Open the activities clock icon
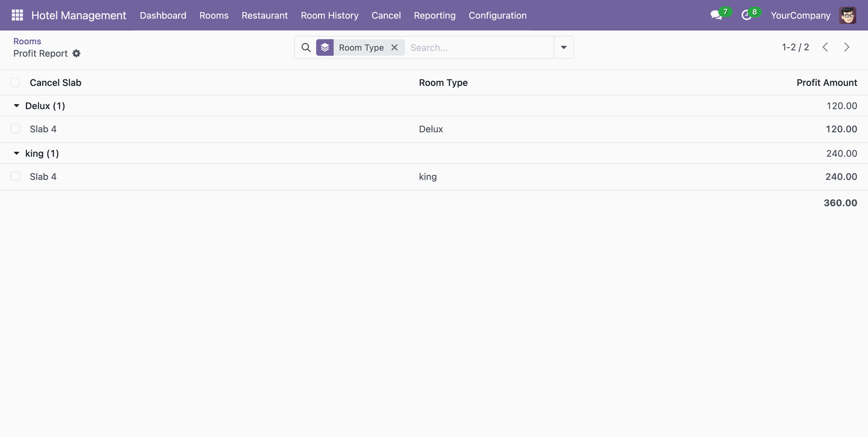 746,15
